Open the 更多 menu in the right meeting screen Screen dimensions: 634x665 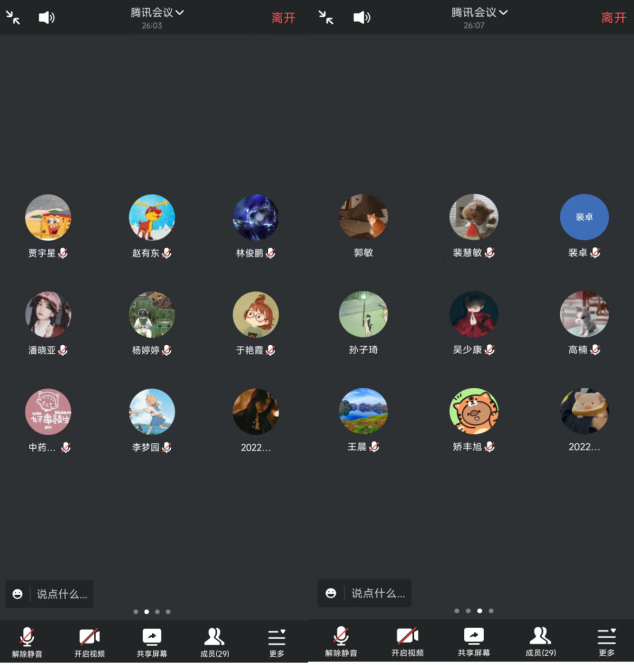[607, 641]
